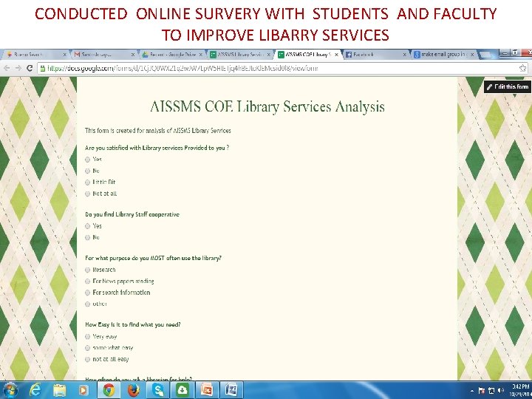Switch to the first AISSMS Library Services tab
532x399 pixels.
tap(239, 54)
